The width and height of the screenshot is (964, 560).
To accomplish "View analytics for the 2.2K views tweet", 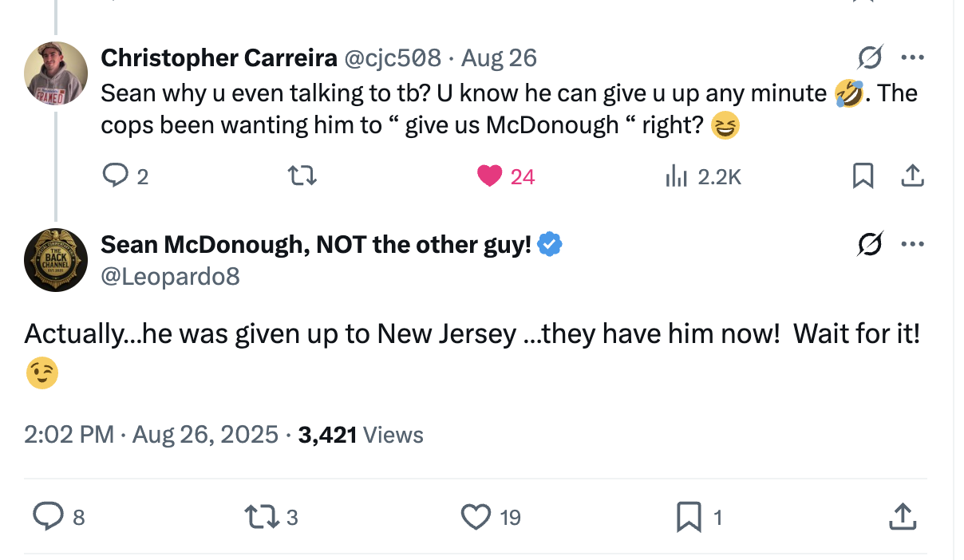I will coord(677,175).
